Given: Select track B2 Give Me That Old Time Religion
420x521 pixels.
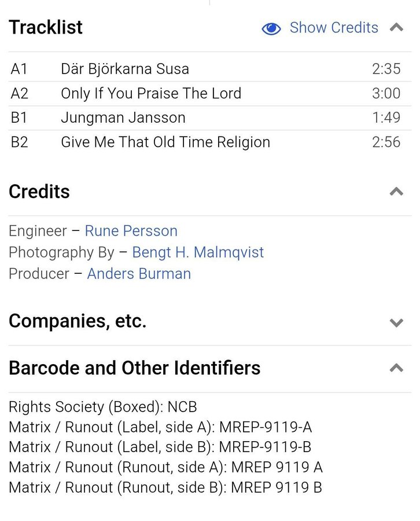Looking at the screenshot, I should pos(165,142).
